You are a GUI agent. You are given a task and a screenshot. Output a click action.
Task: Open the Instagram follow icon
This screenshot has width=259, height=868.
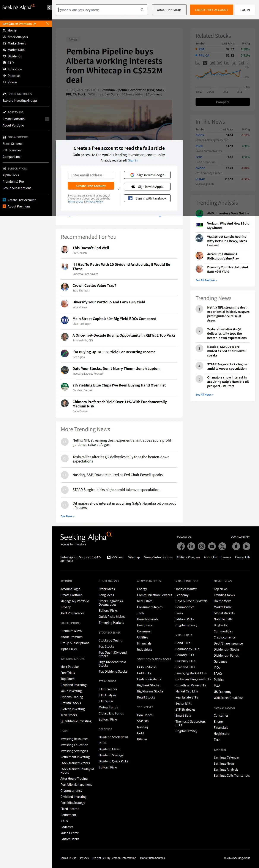click(201, 546)
